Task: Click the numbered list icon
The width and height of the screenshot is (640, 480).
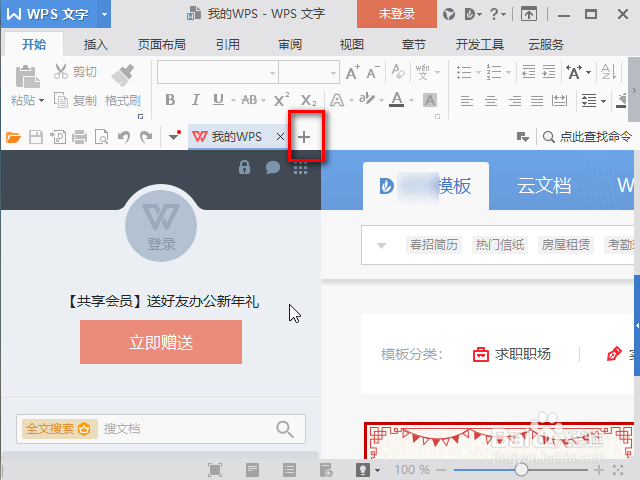Action: (x=494, y=72)
